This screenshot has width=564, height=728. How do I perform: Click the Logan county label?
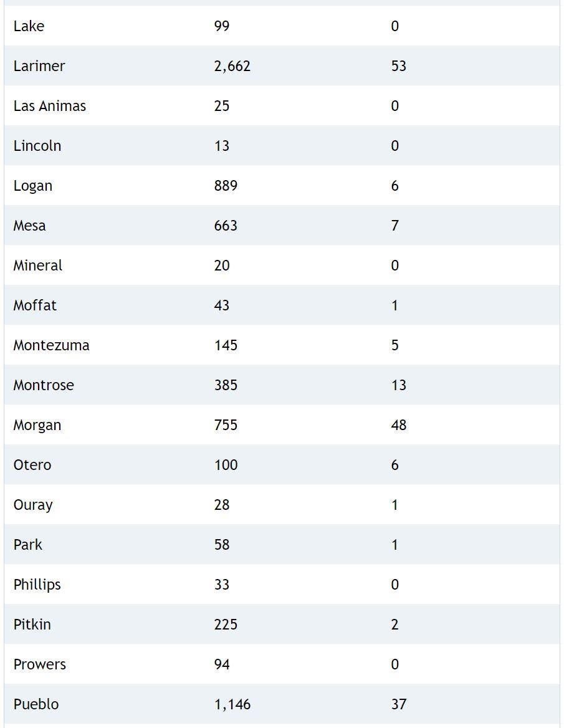pyautogui.click(x=33, y=186)
